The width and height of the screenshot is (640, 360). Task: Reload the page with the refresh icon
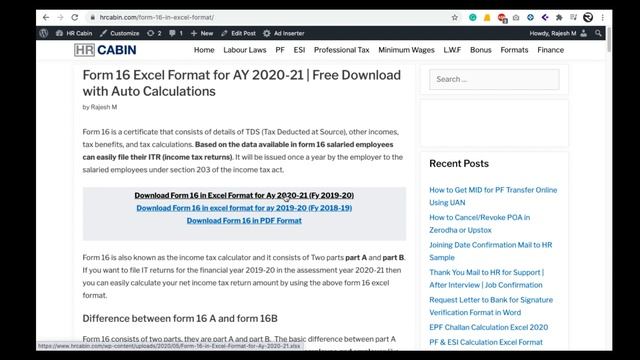(75, 18)
